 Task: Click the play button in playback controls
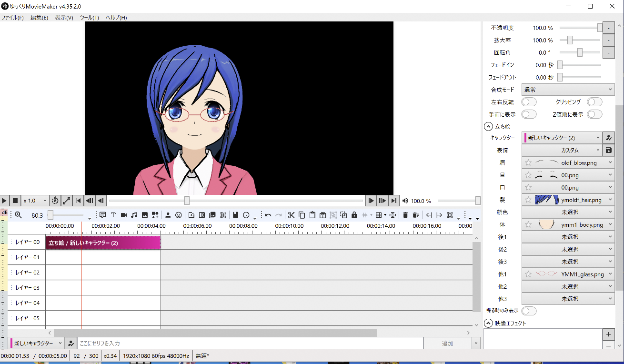click(x=4, y=201)
